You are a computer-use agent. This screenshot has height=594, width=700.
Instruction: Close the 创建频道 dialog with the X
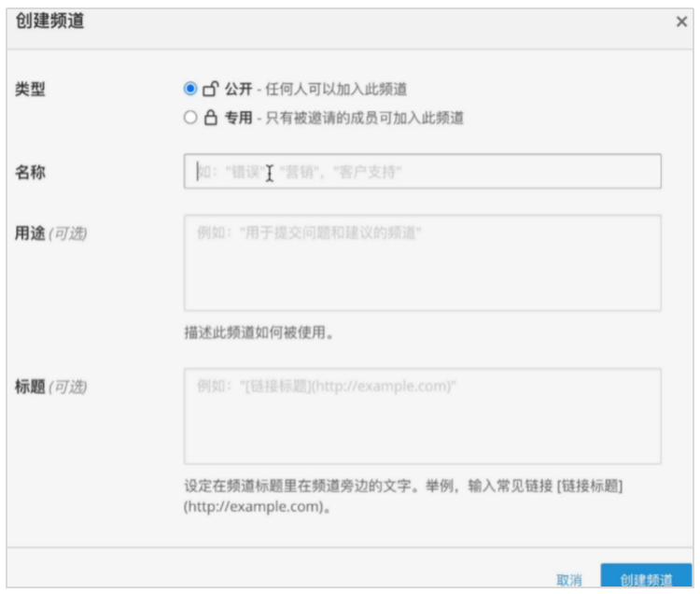[681, 21]
